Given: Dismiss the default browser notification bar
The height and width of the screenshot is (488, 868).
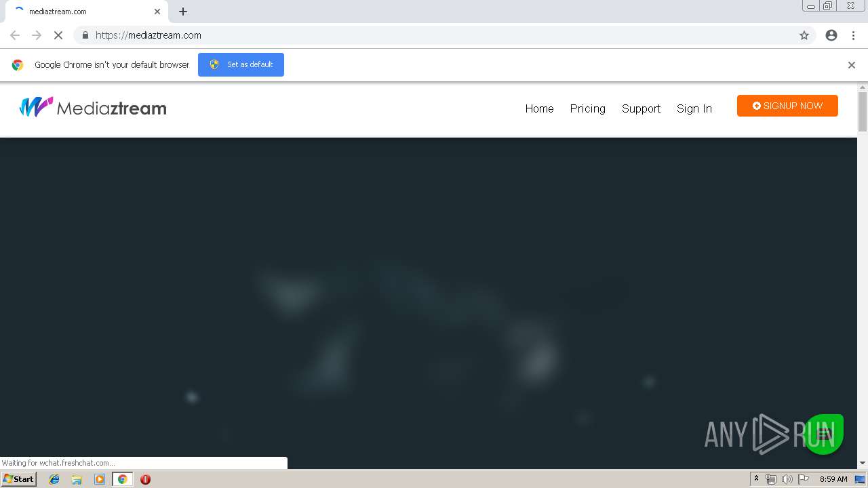Looking at the screenshot, I should coord(851,65).
